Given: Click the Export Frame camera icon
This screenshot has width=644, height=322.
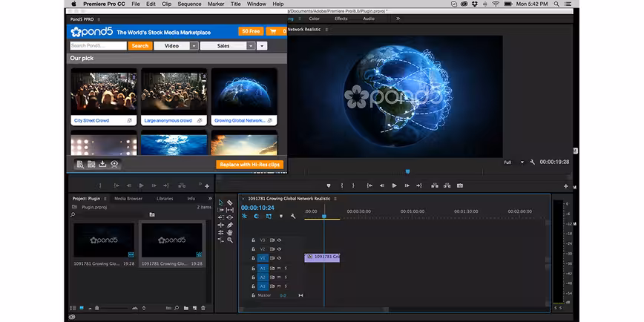Looking at the screenshot, I should pos(460,185).
